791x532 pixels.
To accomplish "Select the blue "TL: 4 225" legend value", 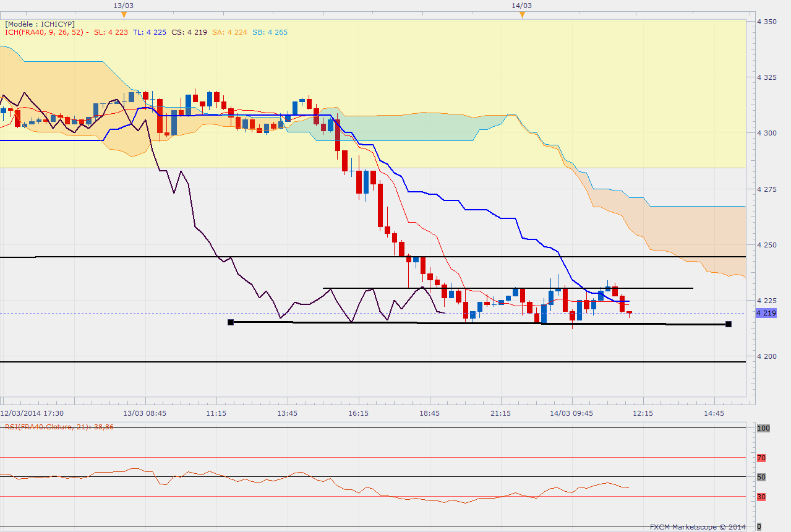I will [x=148, y=32].
